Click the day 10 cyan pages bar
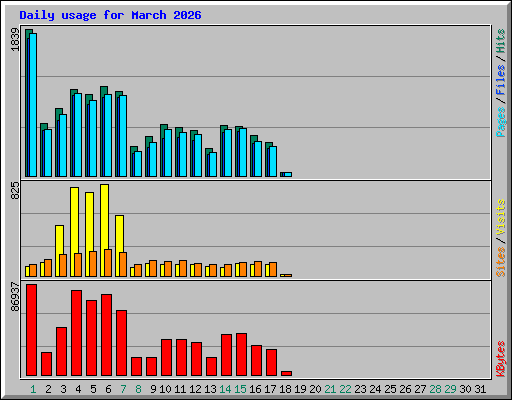 168,153
